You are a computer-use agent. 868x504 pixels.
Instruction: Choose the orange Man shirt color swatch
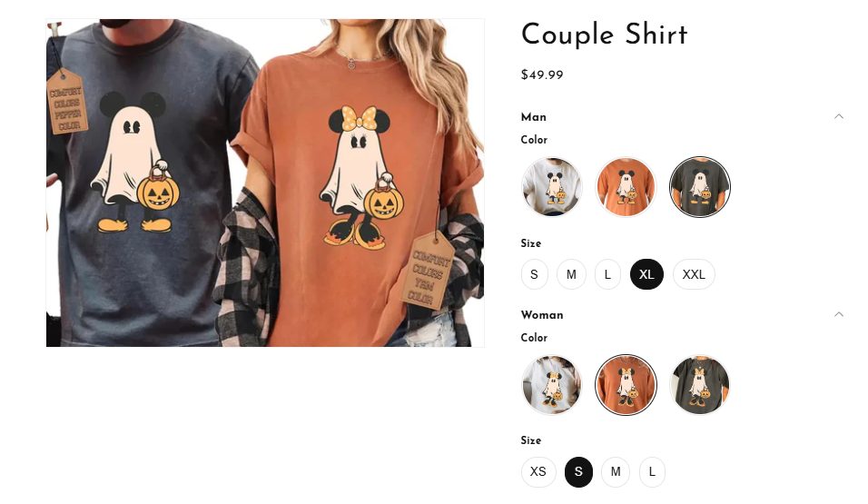point(626,187)
